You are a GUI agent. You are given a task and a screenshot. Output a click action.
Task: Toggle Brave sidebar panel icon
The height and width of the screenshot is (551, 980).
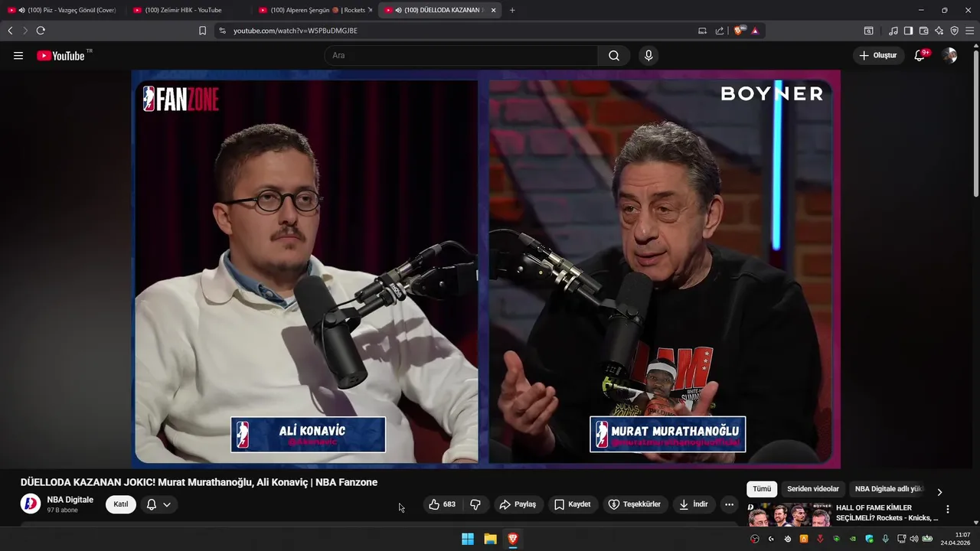[908, 31]
